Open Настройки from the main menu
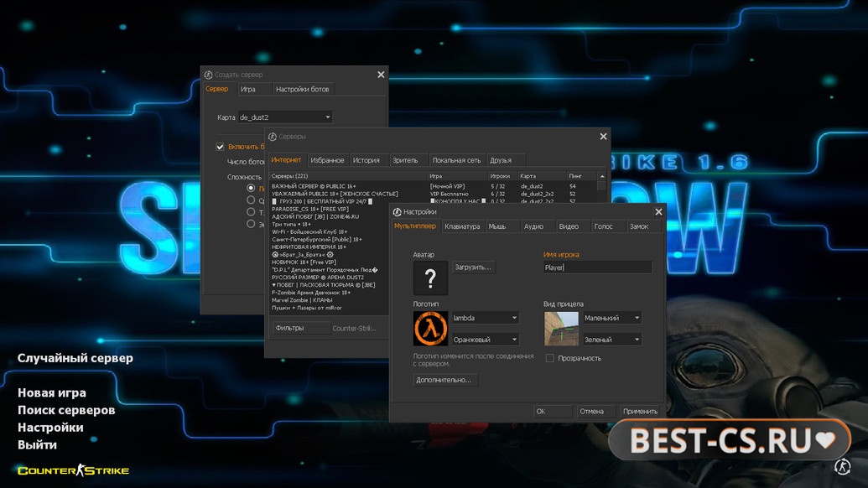Viewport: 868px width, 488px height. (x=50, y=427)
